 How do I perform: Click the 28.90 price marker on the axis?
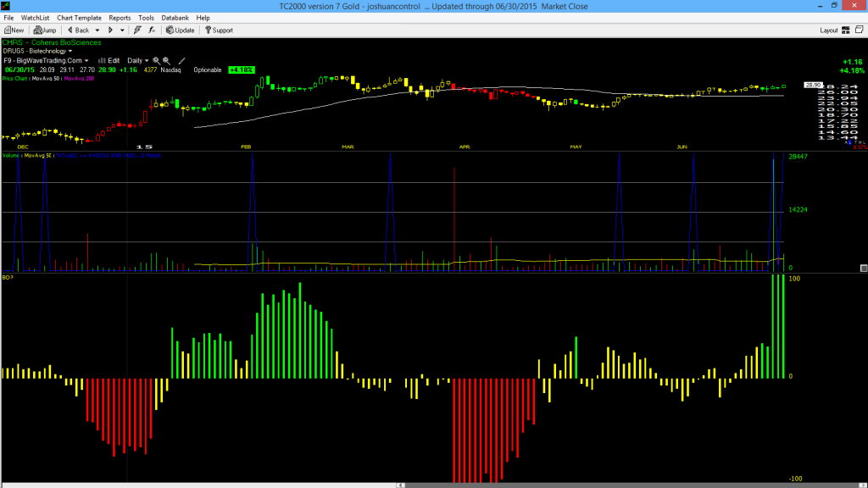(813, 86)
